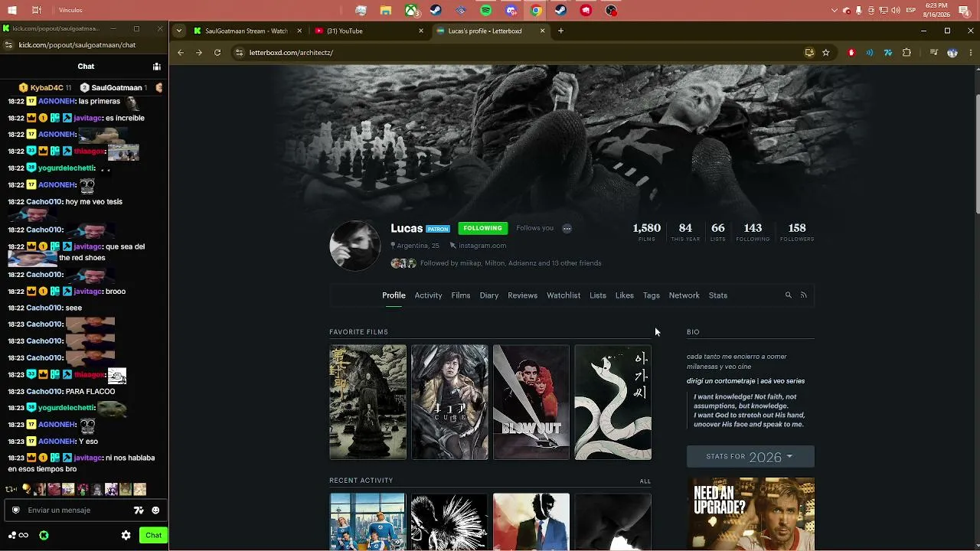Open Kick chat settings gear

[x=126, y=536]
